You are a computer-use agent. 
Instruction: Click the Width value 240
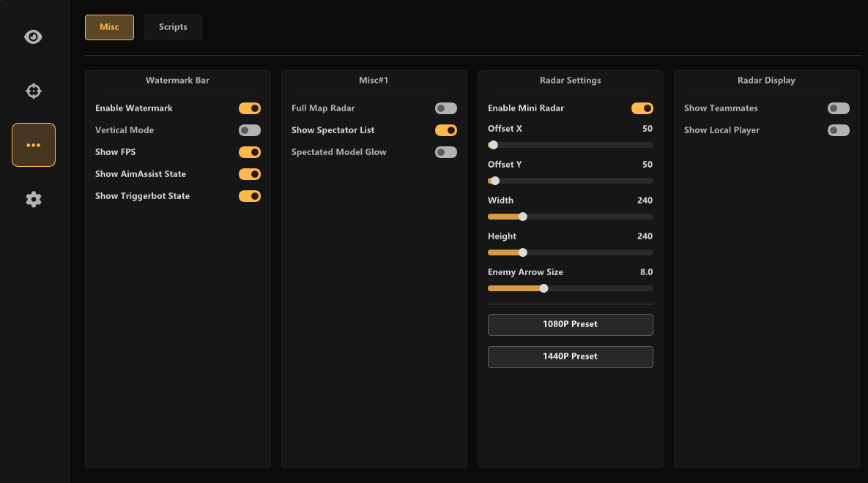click(645, 201)
